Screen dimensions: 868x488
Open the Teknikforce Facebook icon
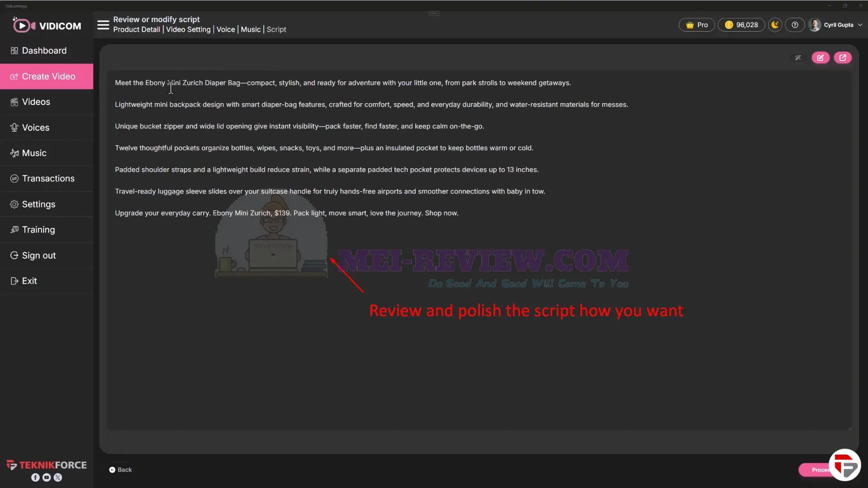point(35,478)
